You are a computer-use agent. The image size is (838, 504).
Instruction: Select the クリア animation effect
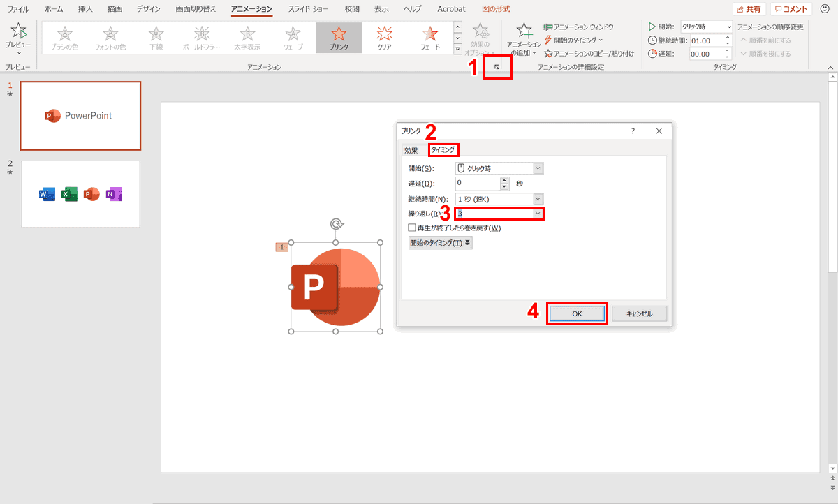(384, 38)
